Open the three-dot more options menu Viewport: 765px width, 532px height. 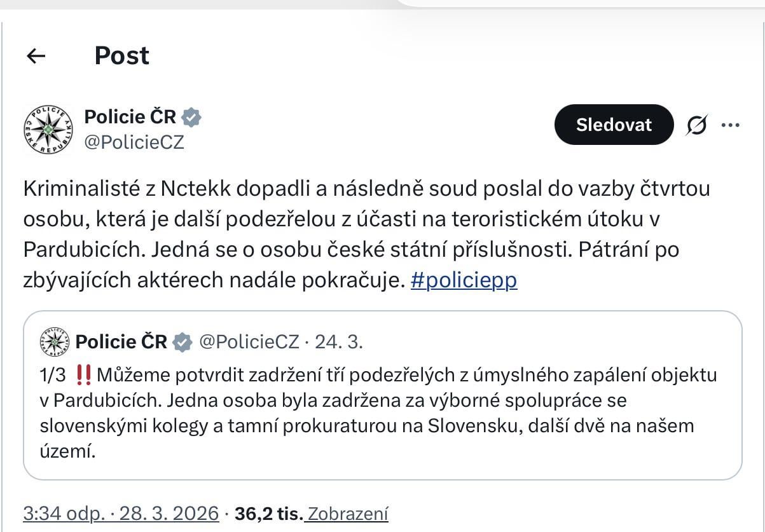point(731,125)
